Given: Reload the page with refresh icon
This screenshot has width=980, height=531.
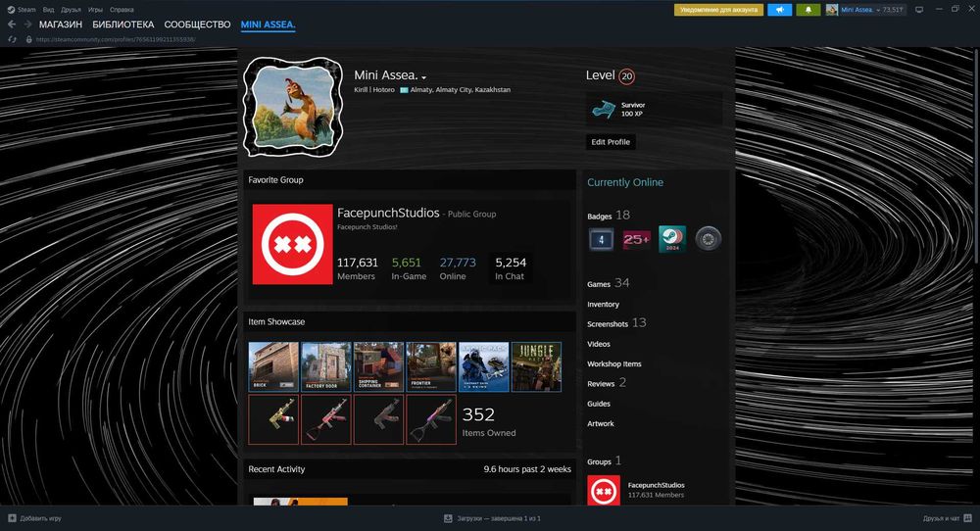Looking at the screenshot, I should click(x=12, y=39).
